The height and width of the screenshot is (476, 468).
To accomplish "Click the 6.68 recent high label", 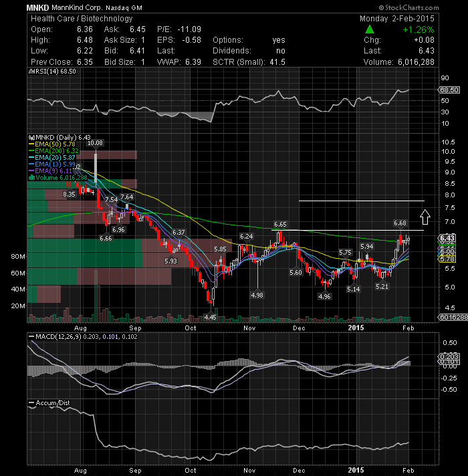I will (400, 223).
